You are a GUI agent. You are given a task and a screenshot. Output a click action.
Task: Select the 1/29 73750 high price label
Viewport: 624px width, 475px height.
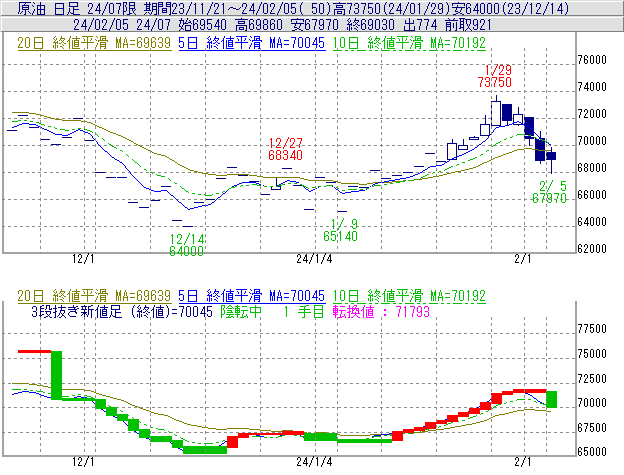tap(495, 76)
